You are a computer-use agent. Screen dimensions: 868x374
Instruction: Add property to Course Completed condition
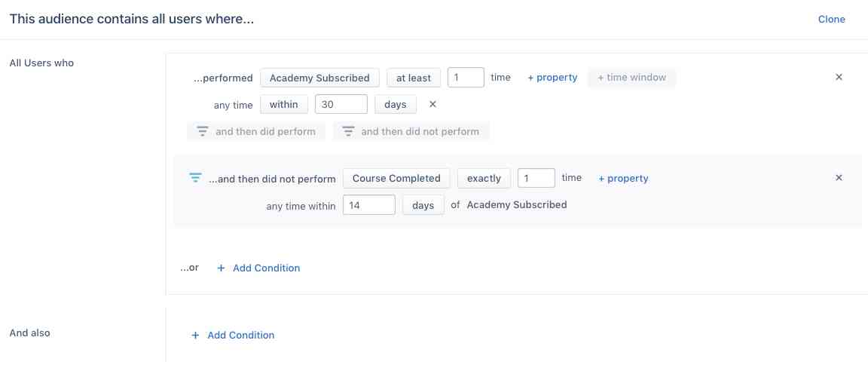623,179
